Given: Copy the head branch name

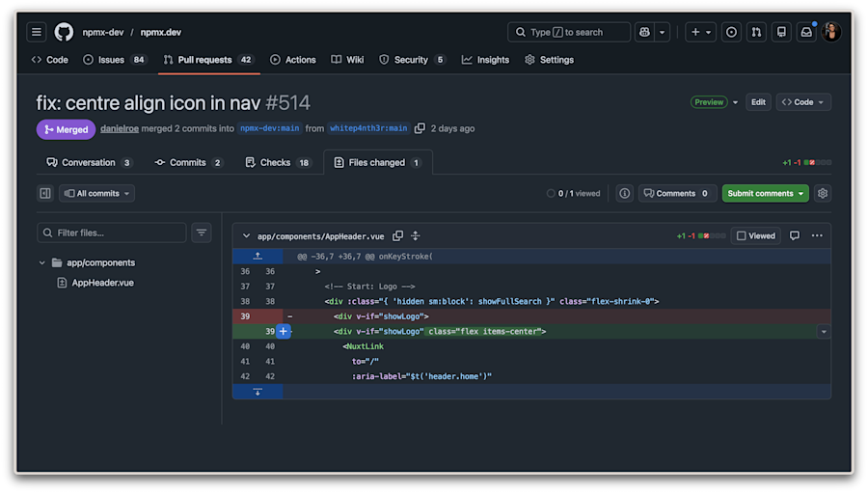Looking at the screenshot, I should (420, 128).
